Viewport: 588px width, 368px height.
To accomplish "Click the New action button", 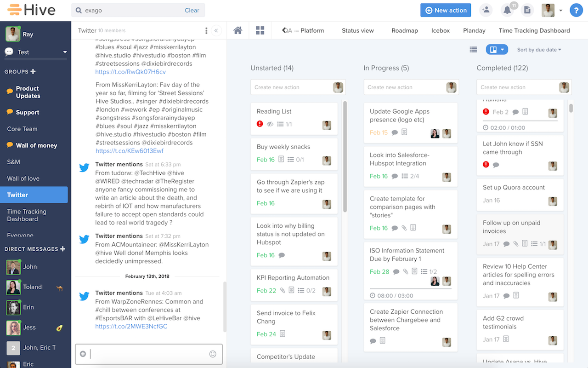I will (446, 10).
